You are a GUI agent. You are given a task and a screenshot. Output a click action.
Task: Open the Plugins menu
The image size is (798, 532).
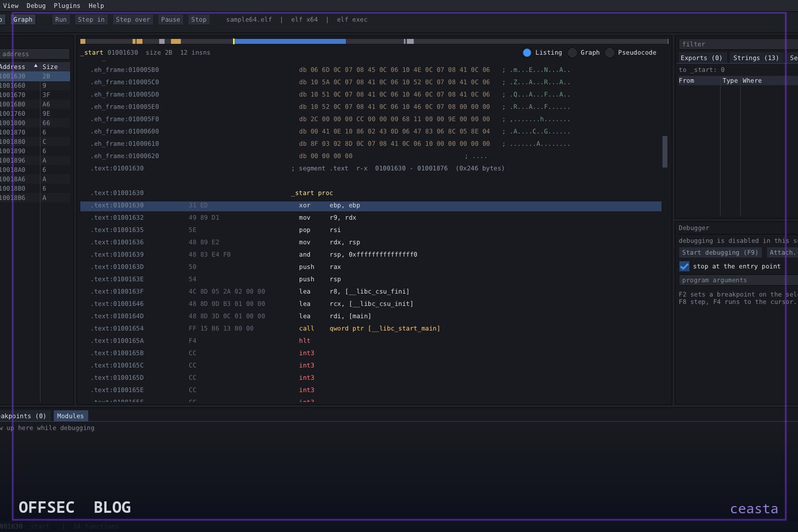pos(67,6)
